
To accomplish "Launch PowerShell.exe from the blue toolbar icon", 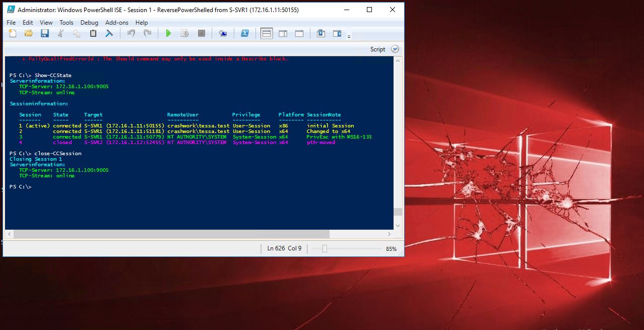I will click(245, 33).
